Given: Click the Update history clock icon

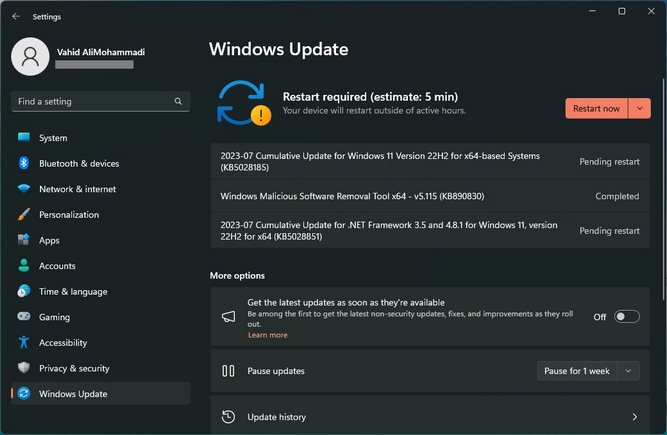Looking at the screenshot, I should (228, 417).
